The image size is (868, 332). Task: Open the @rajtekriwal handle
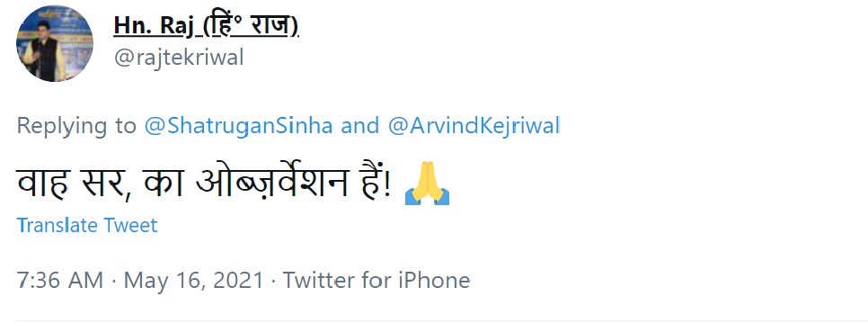click(x=179, y=58)
